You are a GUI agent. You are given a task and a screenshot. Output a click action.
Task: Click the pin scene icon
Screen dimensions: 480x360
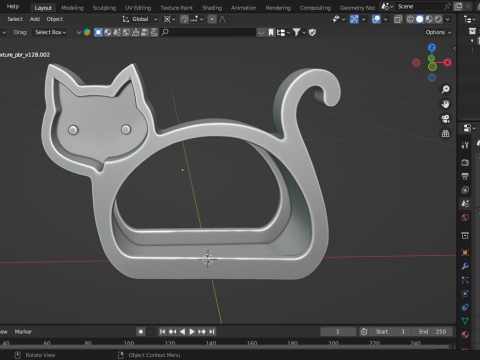tap(447, 6)
